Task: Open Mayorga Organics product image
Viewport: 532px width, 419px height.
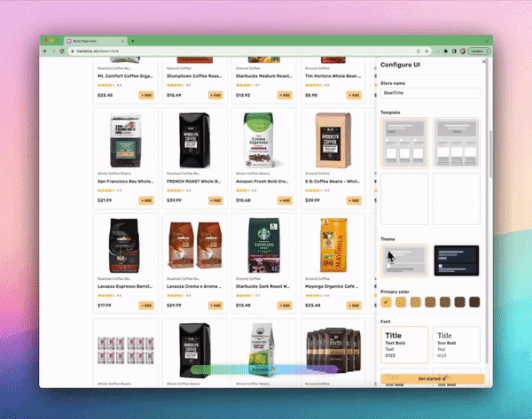Action: [332, 245]
